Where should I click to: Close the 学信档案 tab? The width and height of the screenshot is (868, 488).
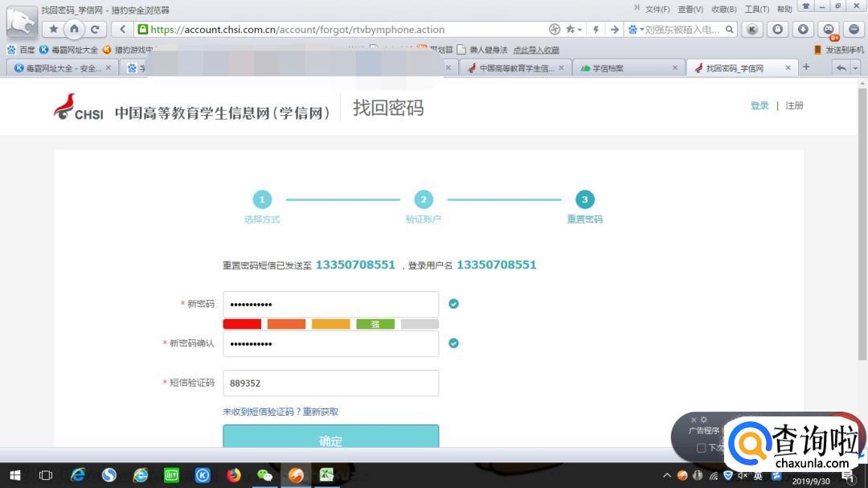[x=675, y=68]
